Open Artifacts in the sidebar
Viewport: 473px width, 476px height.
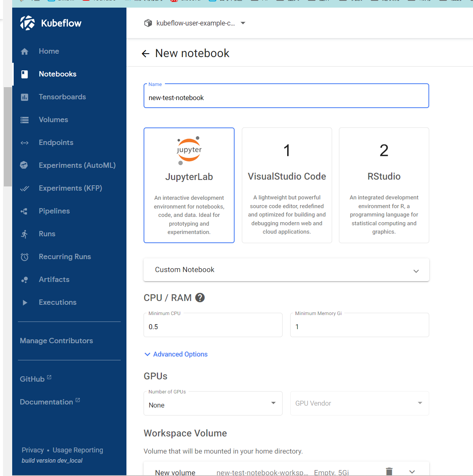tap(69, 280)
